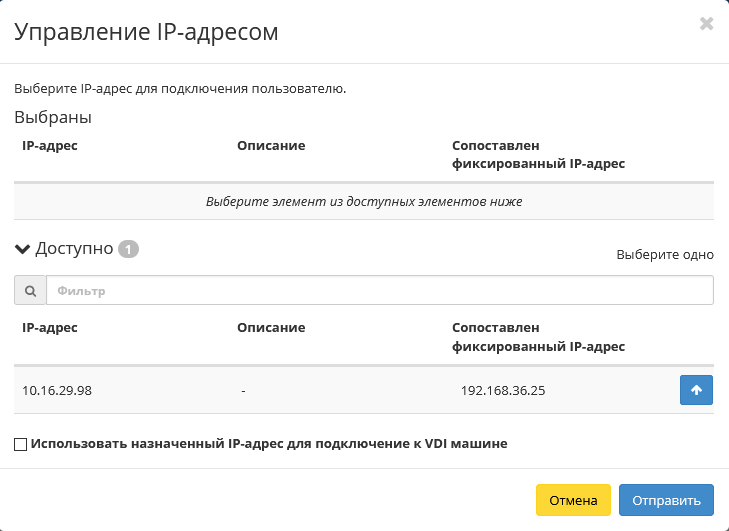Click the 10.16.29.98 IP address cell
This screenshot has height=531, width=729.
(57, 390)
